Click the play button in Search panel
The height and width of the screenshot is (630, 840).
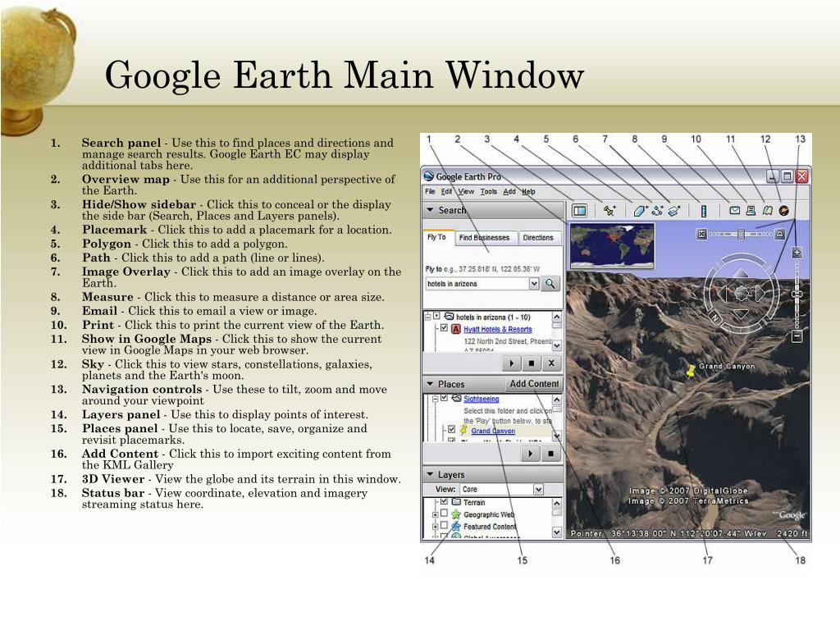(512, 363)
